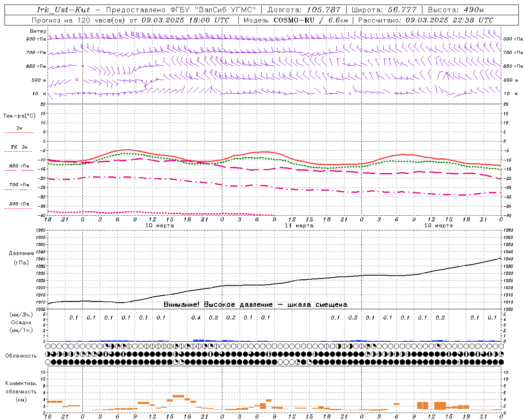Image resolution: width=525 pixels, height=420 pixels.
Task: Click the station name Irk_Ust-Kut
Action: tap(64, 9)
